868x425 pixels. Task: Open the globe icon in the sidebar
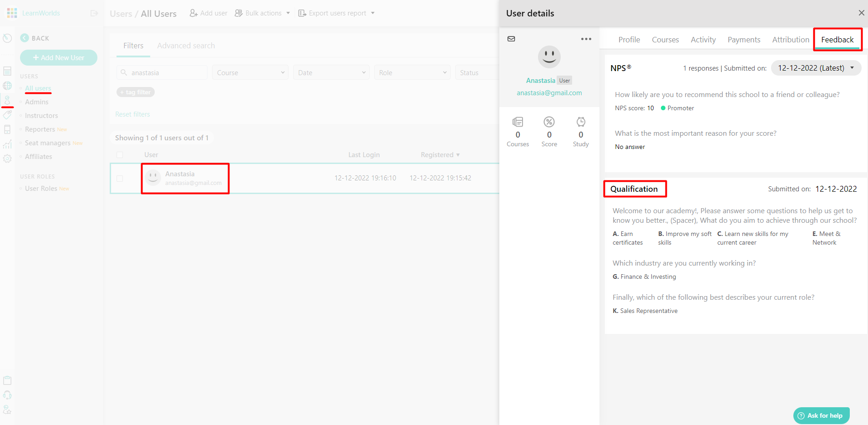7,86
